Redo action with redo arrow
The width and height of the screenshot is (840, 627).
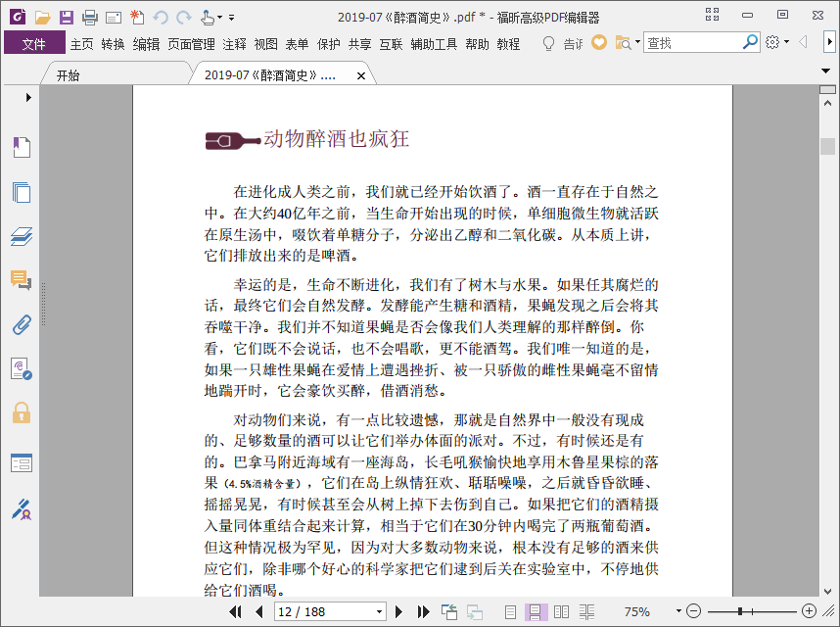[184, 18]
